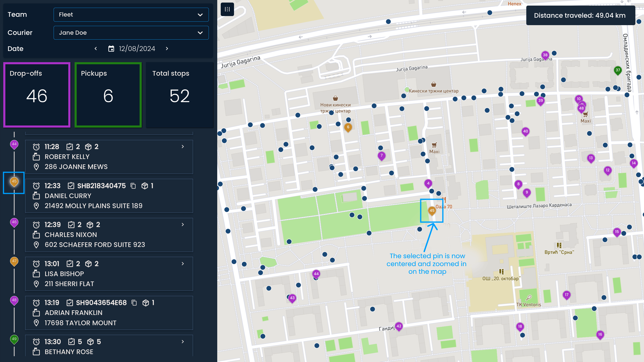Screen dimensions: 644x362
Task: Filter by the Drop-offs card
Action: [x=37, y=95]
